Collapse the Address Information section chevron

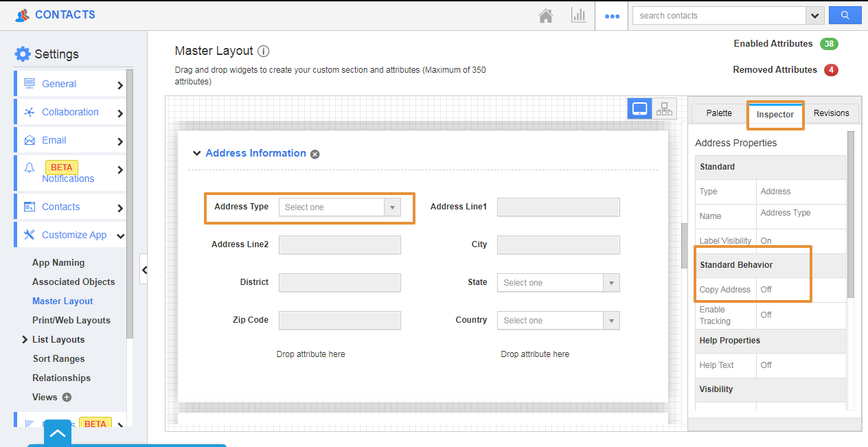[197, 154]
